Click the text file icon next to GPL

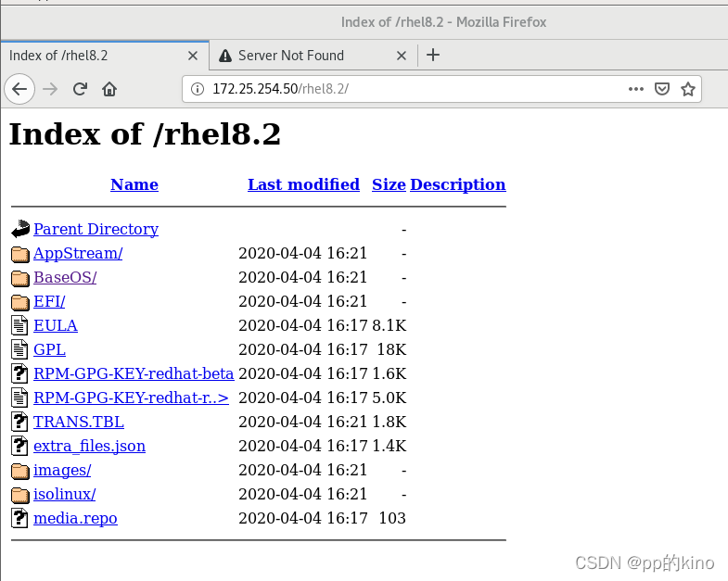[19, 349]
